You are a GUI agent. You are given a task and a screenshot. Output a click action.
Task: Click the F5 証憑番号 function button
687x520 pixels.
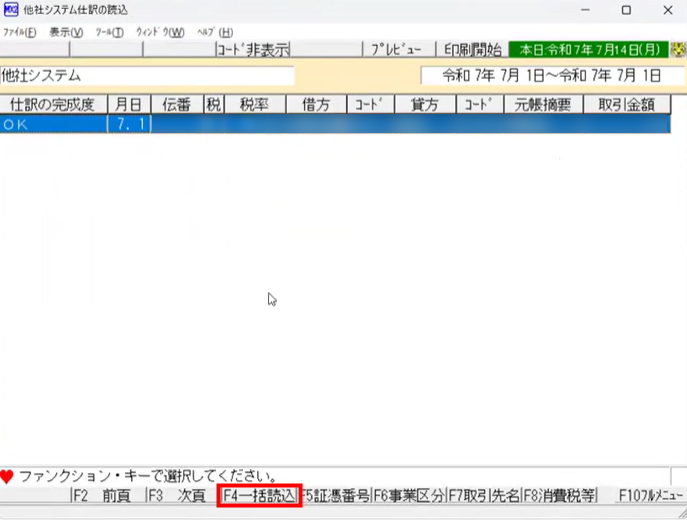click(x=336, y=495)
